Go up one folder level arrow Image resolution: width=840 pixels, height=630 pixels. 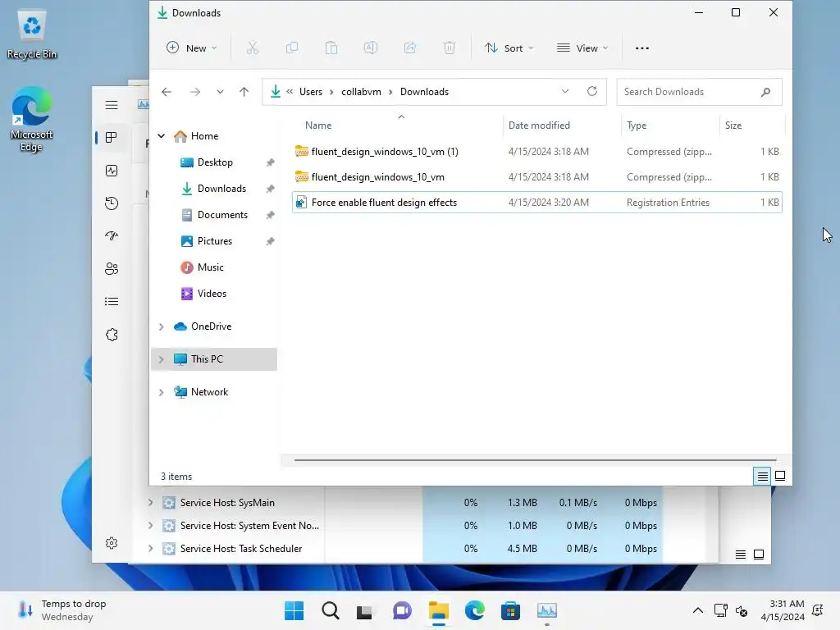(244, 92)
